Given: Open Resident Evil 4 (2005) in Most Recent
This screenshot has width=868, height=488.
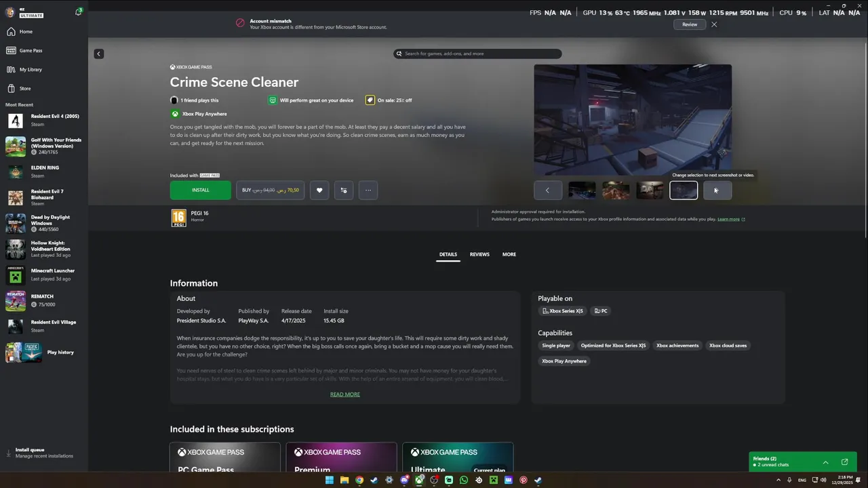Looking at the screenshot, I should 44,121.
